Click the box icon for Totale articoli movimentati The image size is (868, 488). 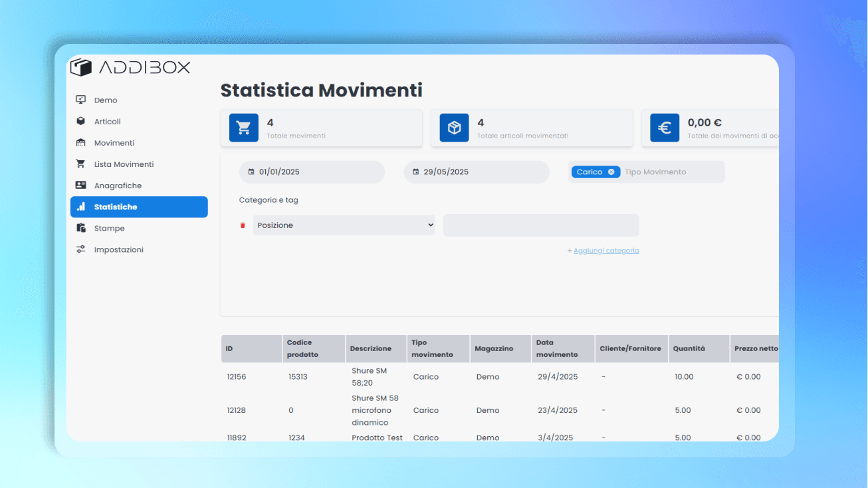click(x=454, y=128)
